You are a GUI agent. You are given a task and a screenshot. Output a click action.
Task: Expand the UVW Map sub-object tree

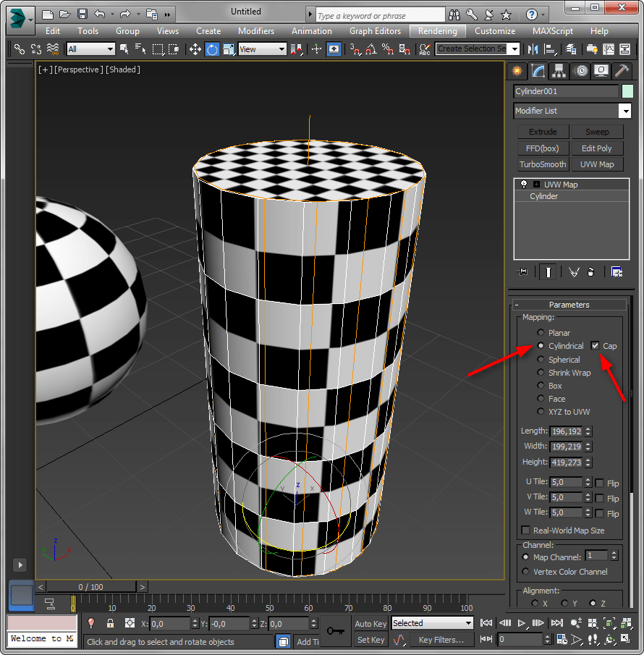[536, 185]
